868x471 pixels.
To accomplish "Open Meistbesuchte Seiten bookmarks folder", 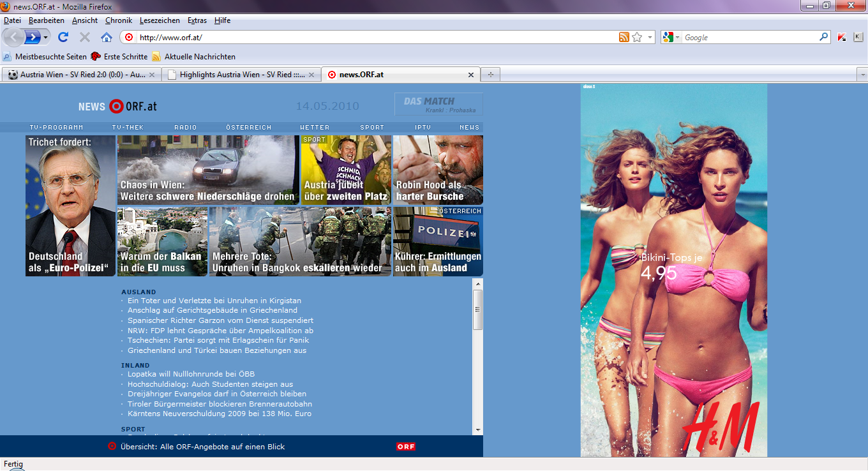I will (45, 57).
